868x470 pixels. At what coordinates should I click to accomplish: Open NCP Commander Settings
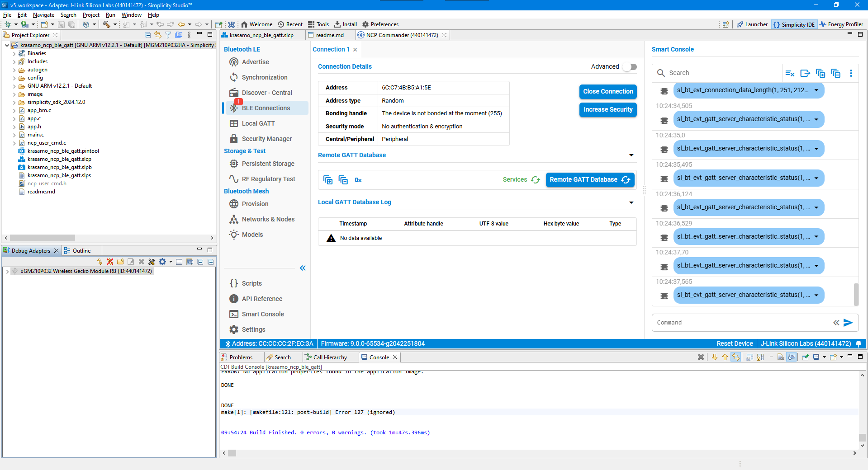pyautogui.click(x=253, y=329)
